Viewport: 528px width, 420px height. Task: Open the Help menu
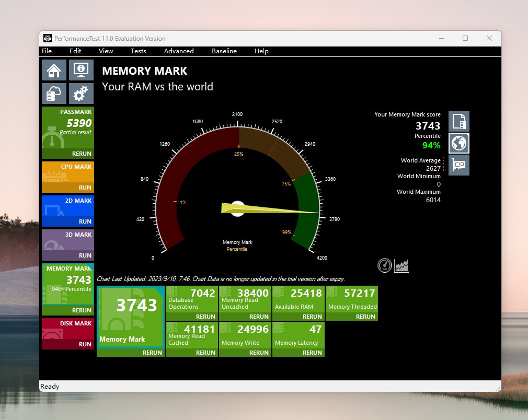261,51
